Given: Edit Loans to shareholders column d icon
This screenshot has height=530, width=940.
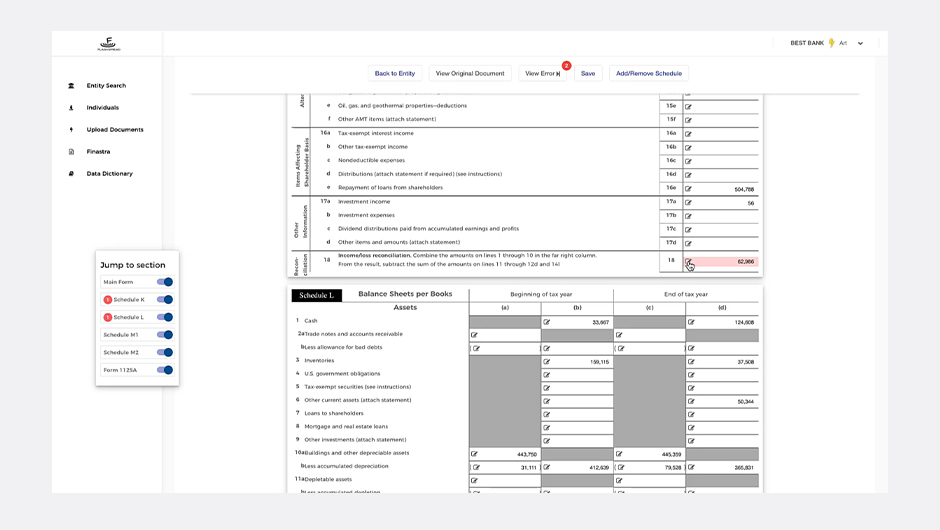Looking at the screenshot, I should pos(691,414).
